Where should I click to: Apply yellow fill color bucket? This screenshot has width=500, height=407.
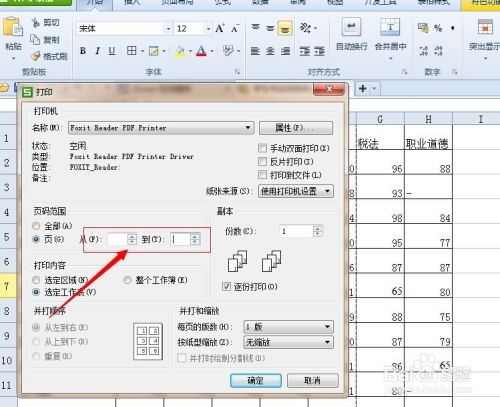(180, 51)
